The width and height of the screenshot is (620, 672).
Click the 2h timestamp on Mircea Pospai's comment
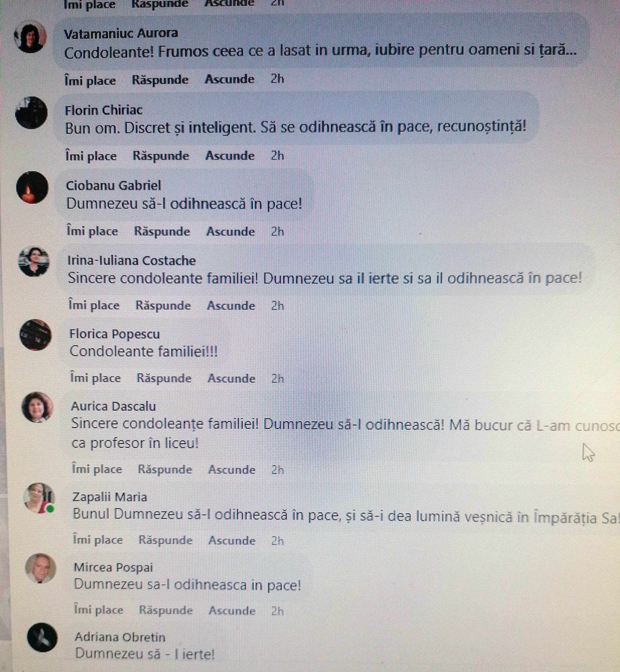coord(277,611)
